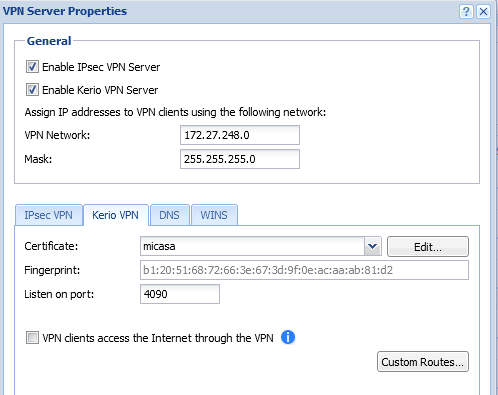The height and width of the screenshot is (395, 498).
Task: Select the Listen on port field
Action: click(180, 294)
